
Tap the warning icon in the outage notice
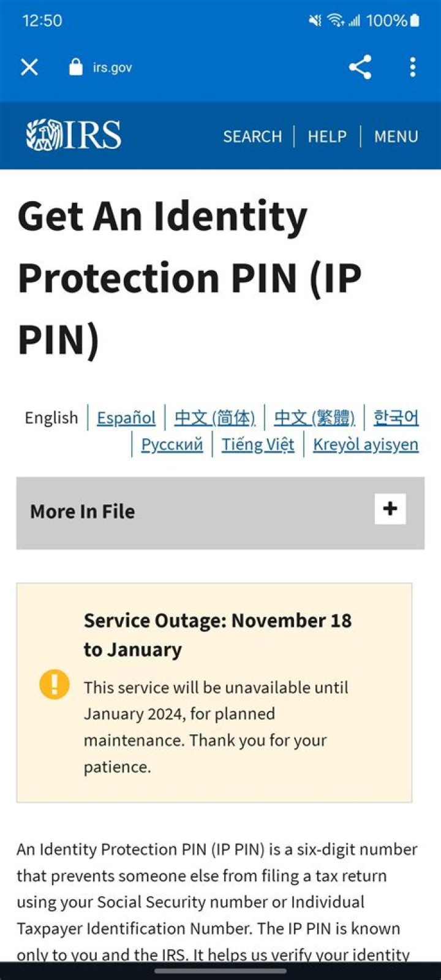[55, 685]
